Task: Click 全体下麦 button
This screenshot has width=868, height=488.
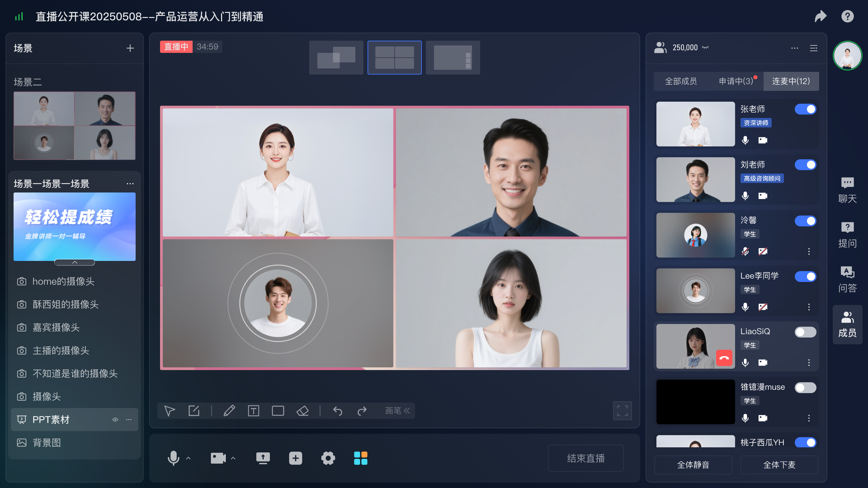Action: coord(779,465)
